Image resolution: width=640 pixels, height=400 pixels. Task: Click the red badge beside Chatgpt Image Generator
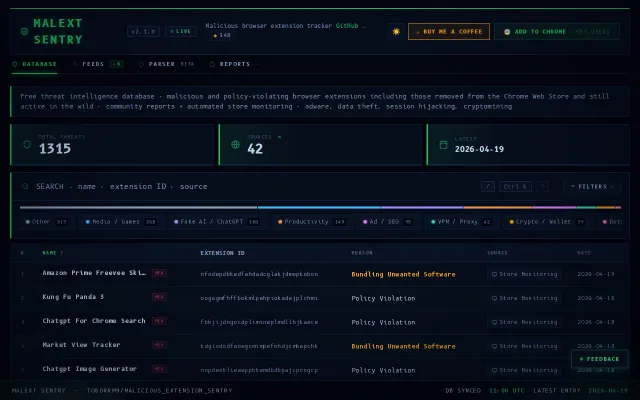pos(159,369)
